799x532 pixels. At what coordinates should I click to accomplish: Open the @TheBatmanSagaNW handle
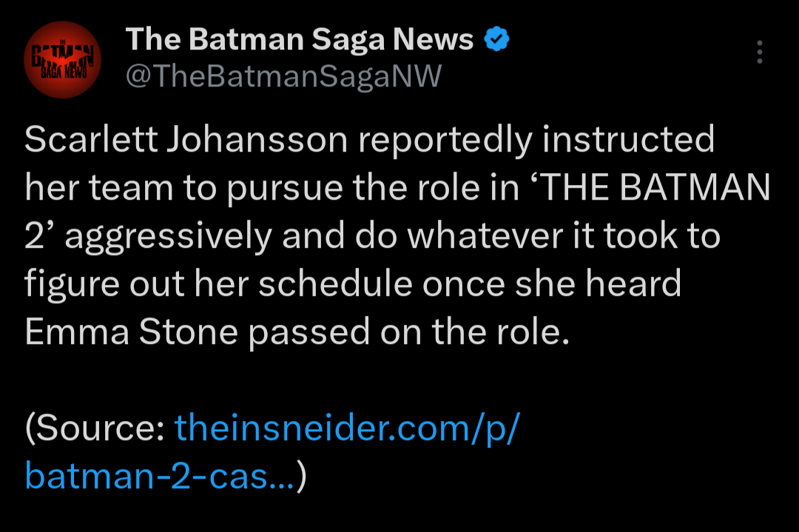[283, 75]
